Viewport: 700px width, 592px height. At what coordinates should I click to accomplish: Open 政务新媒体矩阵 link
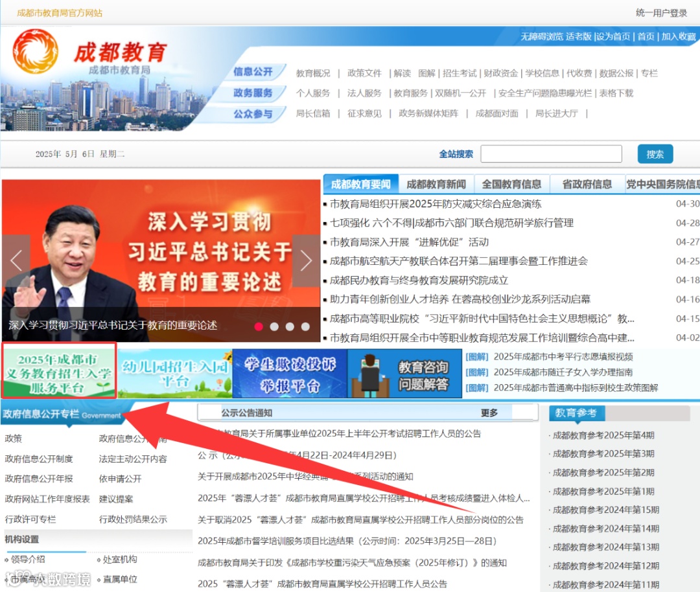click(428, 113)
